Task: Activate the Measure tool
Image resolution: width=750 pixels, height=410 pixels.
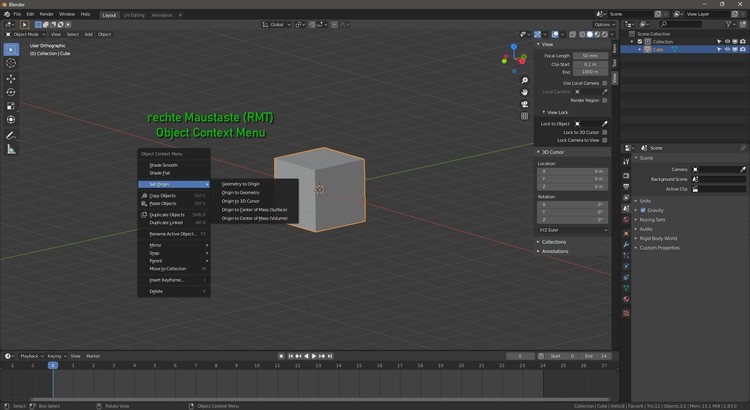Action: point(11,149)
